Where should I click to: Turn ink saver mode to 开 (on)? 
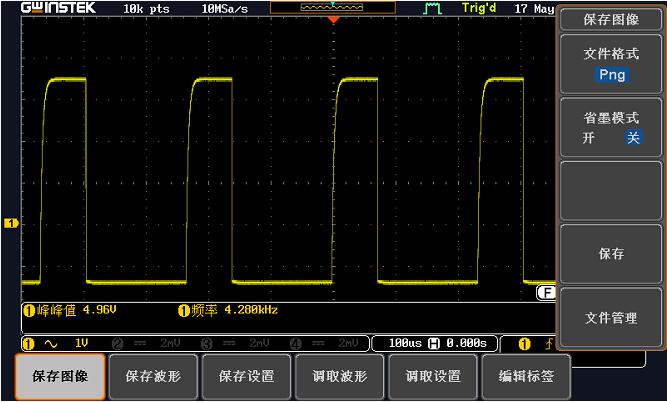(x=589, y=138)
